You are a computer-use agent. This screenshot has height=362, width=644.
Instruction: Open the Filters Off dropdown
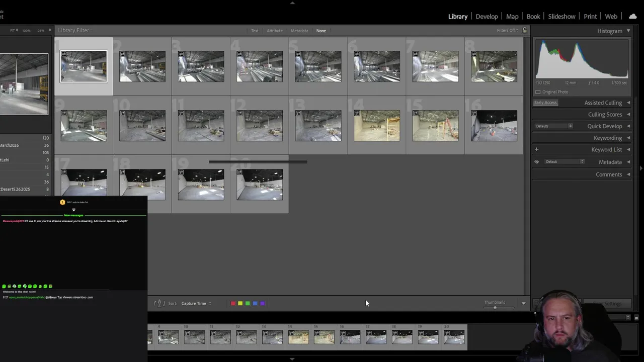coord(507,31)
